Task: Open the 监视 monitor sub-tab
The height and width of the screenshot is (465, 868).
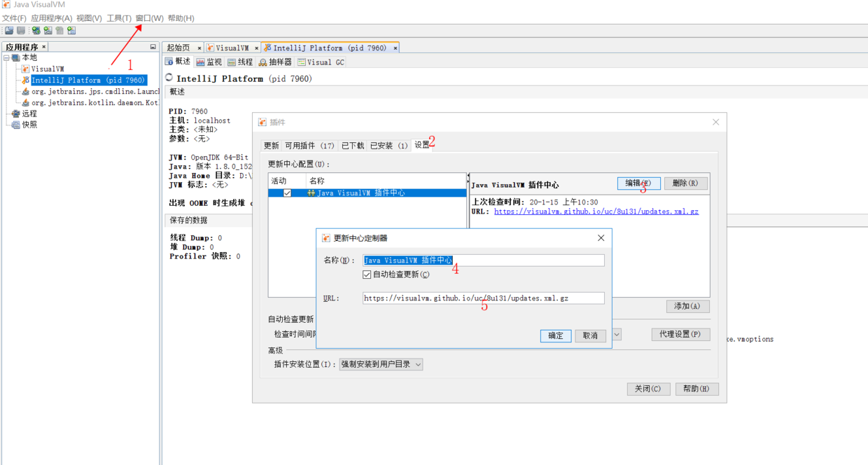Action: coord(209,62)
